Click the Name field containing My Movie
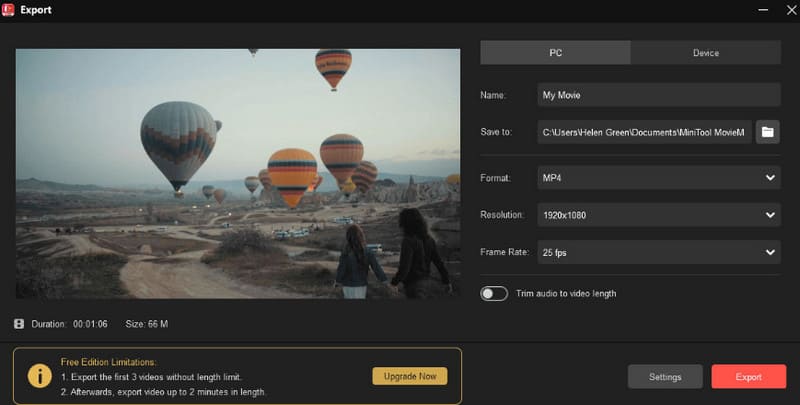Viewport: 800px width, 405px height. (658, 95)
